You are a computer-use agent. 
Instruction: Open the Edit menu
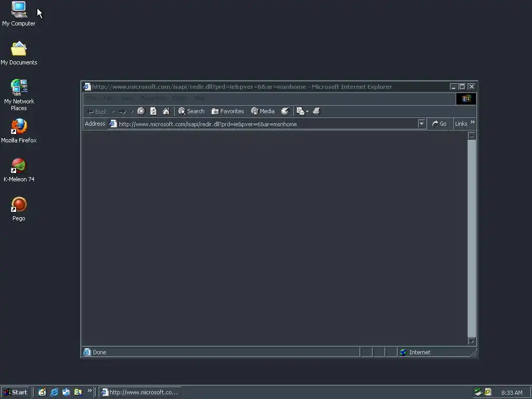pos(108,98)
